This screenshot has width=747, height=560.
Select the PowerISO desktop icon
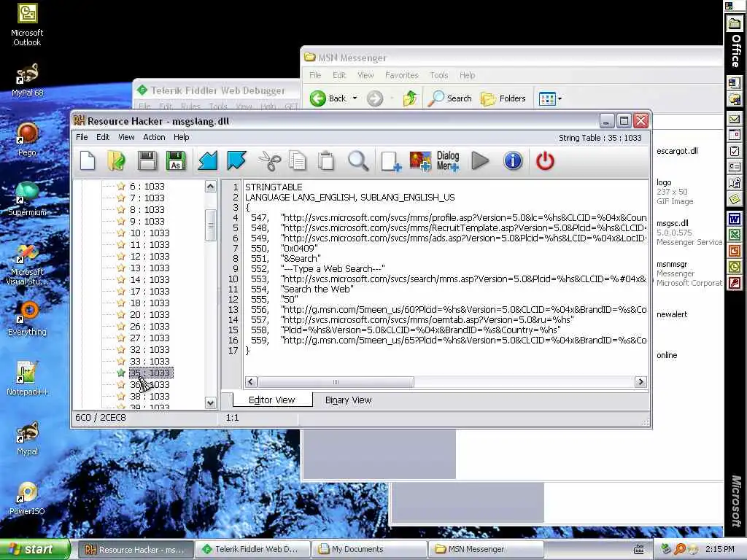tap(27, 498)
